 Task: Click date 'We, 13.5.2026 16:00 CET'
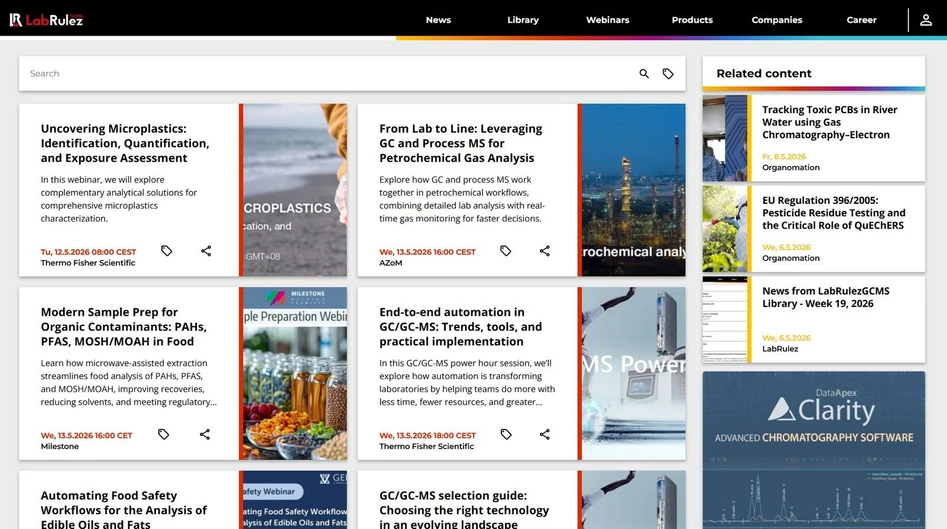tap(86, 435)
